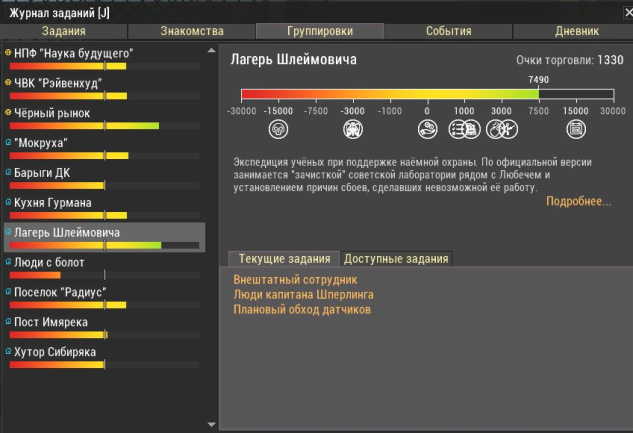Select quest Плановый обход датчиков
The height and width of the screenshot is (433, 633).
tap(294, 310)
